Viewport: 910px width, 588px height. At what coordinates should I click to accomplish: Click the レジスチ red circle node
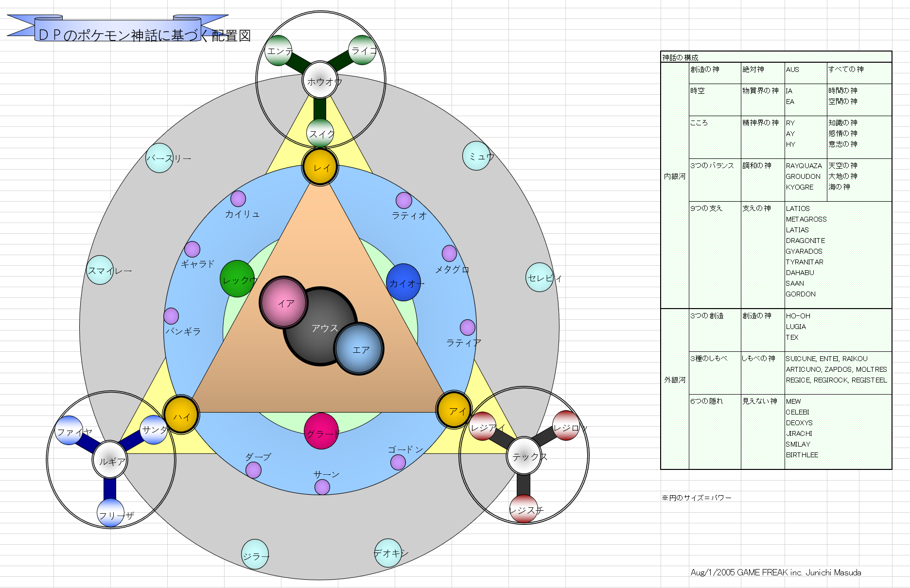pos(524,509)
